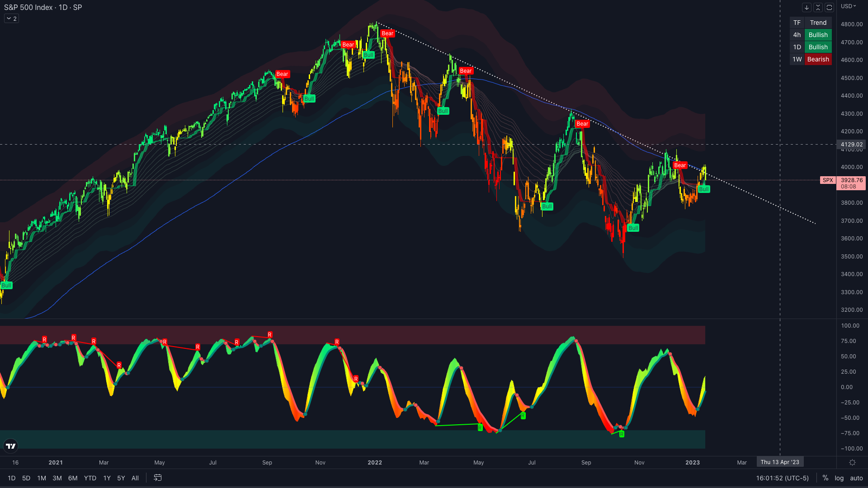868x488 pixels.
Task: Click the SPX 3928.76 price label
Action: 851,180
